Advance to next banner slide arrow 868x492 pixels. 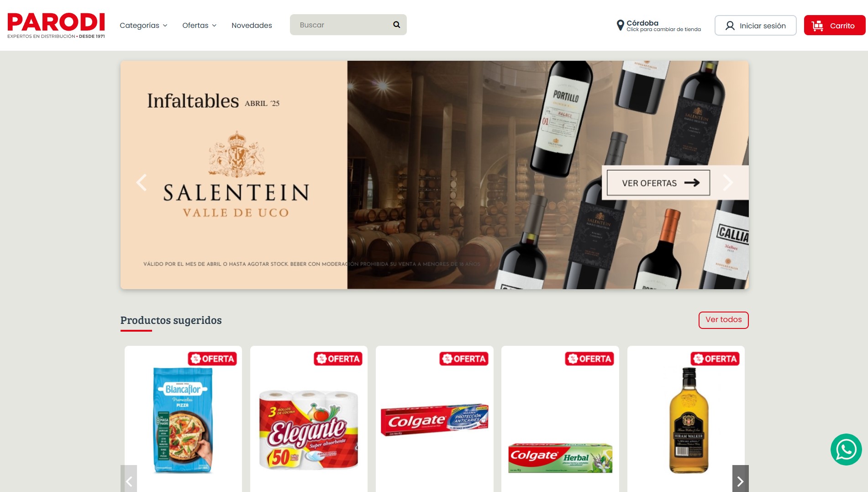[x=728, y=182]
